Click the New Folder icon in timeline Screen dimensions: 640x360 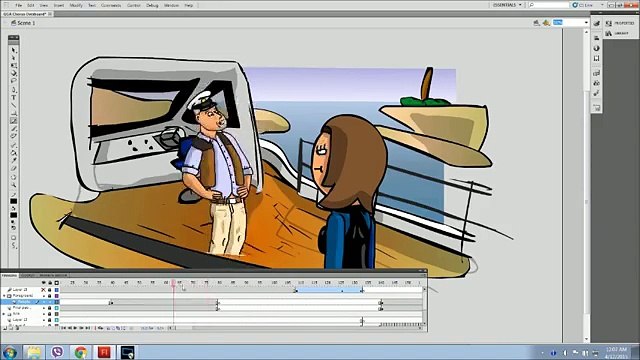11,328
